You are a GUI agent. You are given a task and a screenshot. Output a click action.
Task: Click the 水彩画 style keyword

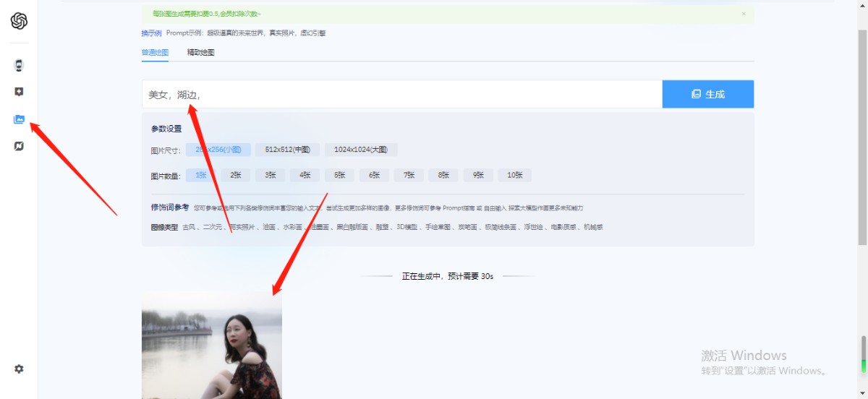point(292,227)
